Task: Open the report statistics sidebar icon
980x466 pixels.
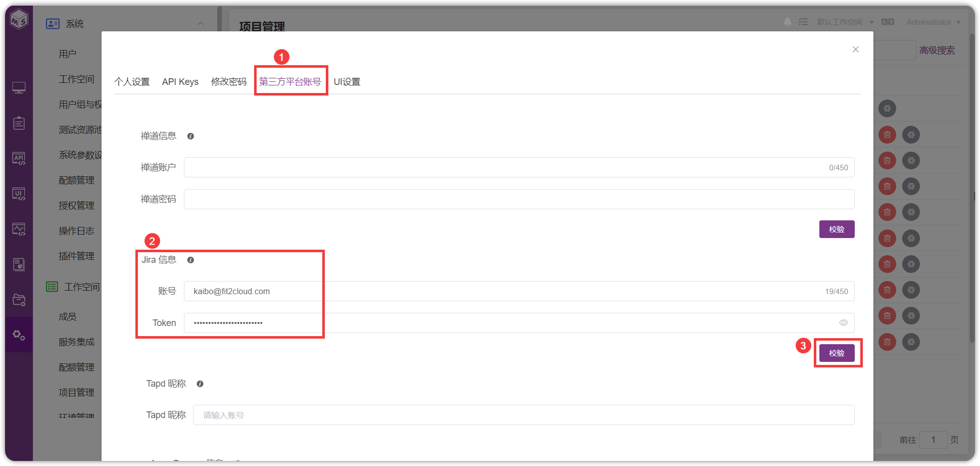Action: 19,264
